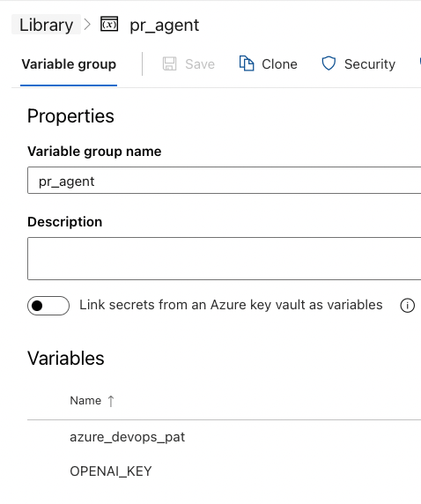Enable Link secrets from Azure key vault toggle

tap(48, 306)
